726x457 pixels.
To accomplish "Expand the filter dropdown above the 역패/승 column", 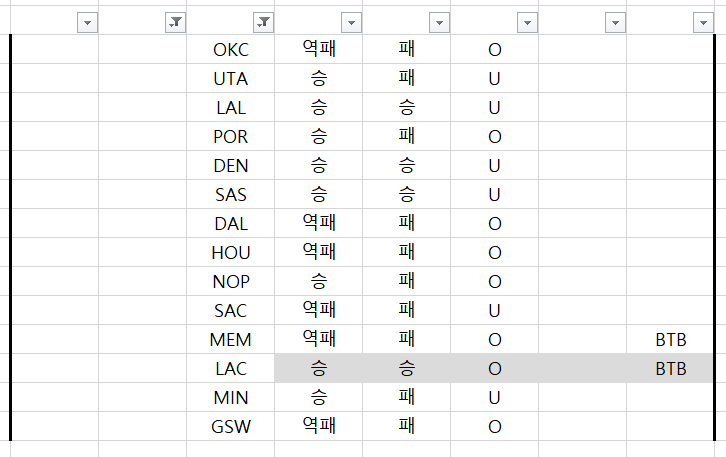I will pos(351,23).
